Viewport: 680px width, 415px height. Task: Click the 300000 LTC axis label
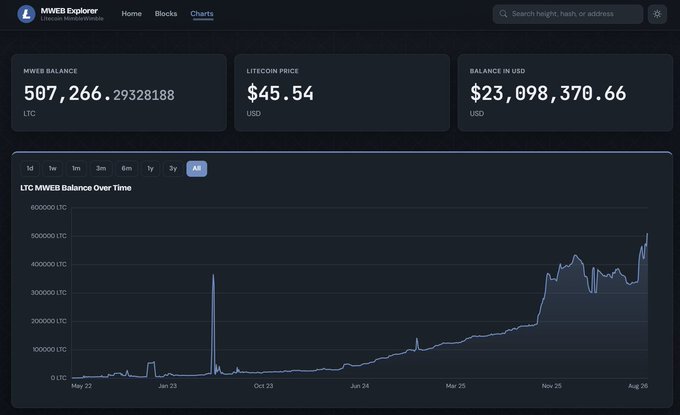pyautogui.click(x=49, y=293)
